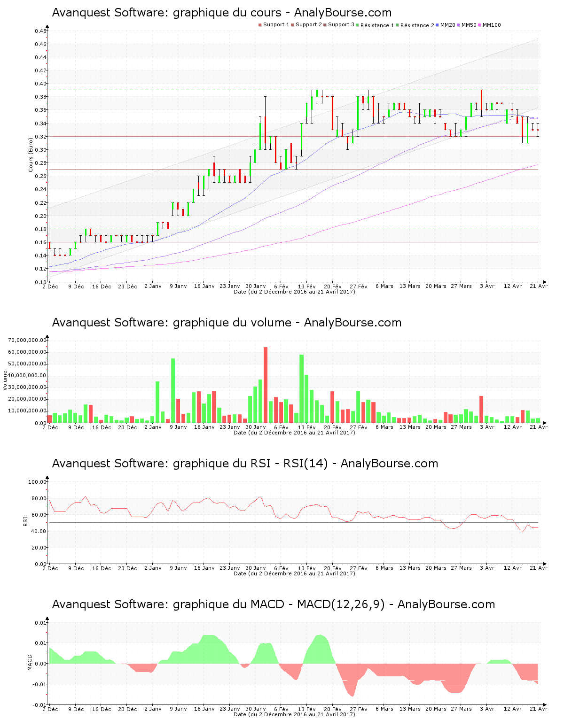The width and height of the screenshot is (564, 728).
Task: Click '2 Déc' date on price chart axis
Action: [50, 287]
